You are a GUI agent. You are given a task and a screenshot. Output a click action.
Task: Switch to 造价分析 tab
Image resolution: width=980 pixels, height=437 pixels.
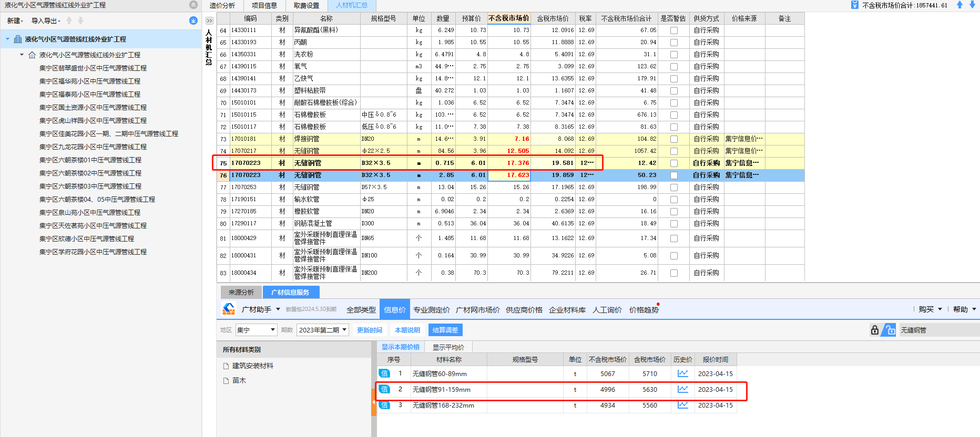[x=222, y=6]
